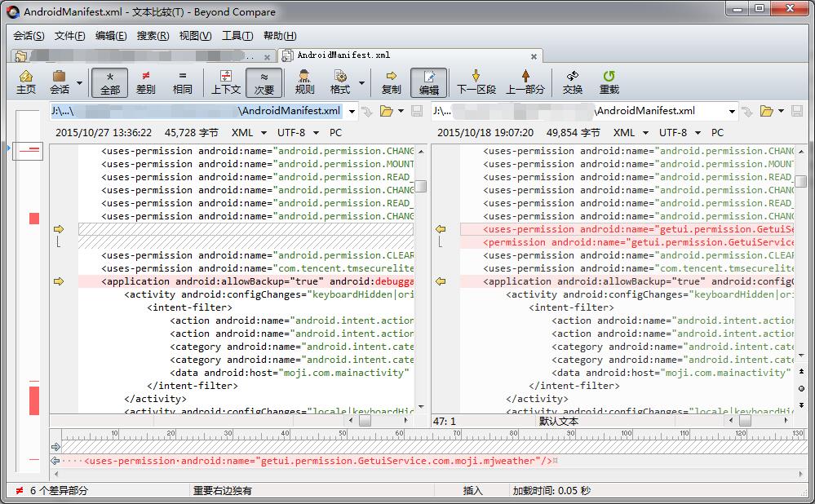The width and height of the screenshot is (815, 504).
Task: Click the right pane horizontal scrollbar thumb
Action: (746, 420)
